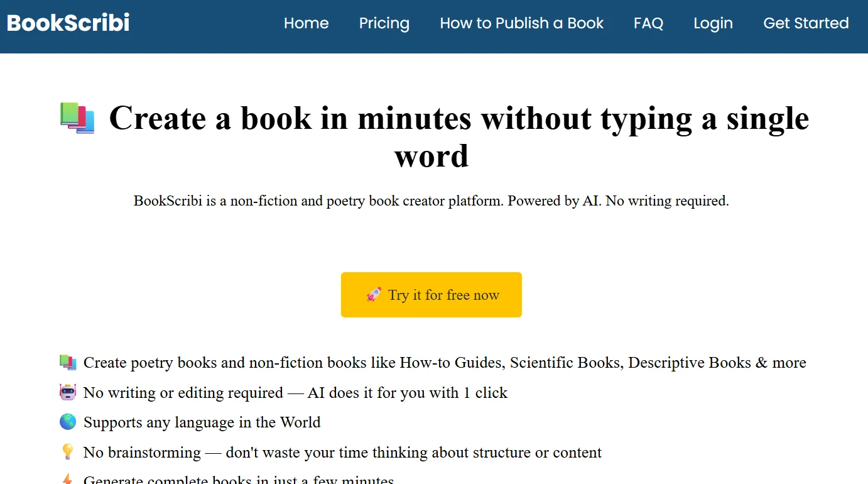Viewport: 868px width, 484px height.
Task: Click the Try it for free now button
Action: point(431,294)
